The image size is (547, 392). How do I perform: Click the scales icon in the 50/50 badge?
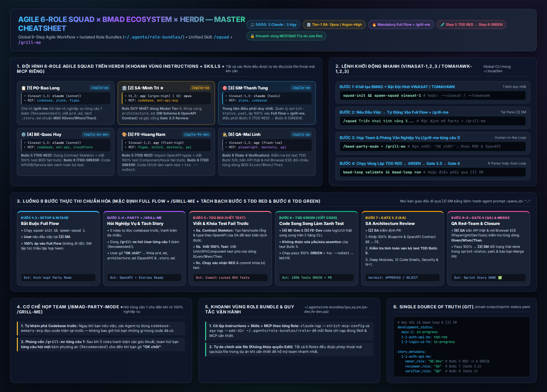[x=253, y=24]
